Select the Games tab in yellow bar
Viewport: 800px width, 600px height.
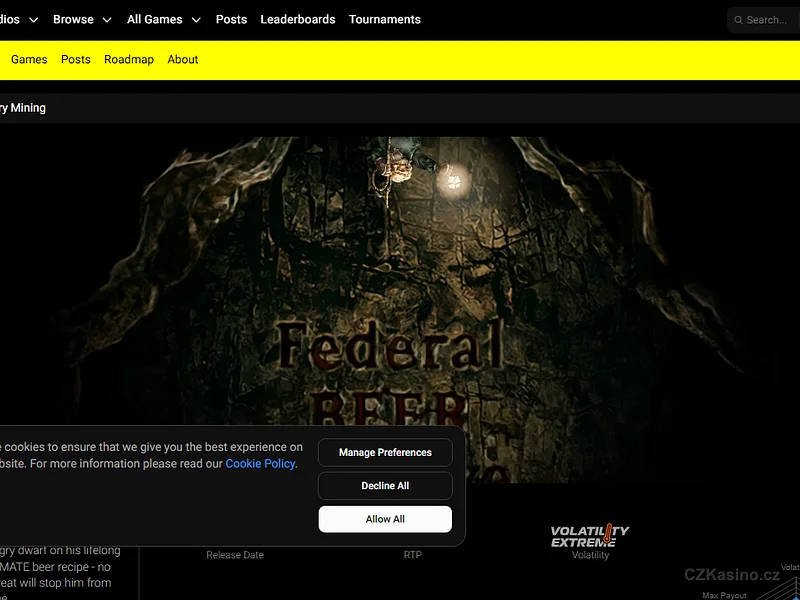(29, 60)
